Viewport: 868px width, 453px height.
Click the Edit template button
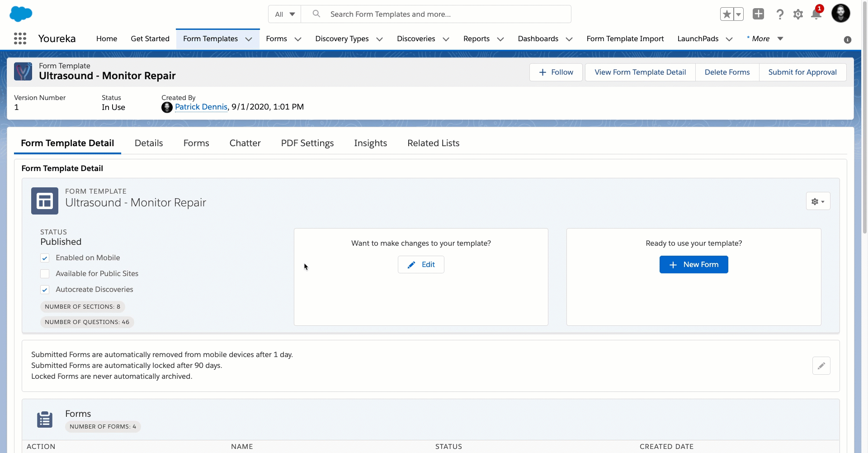click(421, 265)
